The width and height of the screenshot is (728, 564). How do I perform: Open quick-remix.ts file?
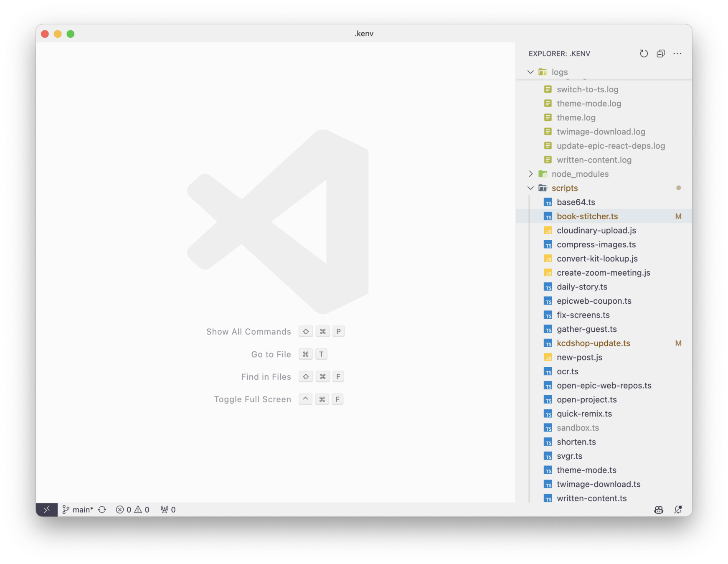pyautogui.click(x=604, y=414)
